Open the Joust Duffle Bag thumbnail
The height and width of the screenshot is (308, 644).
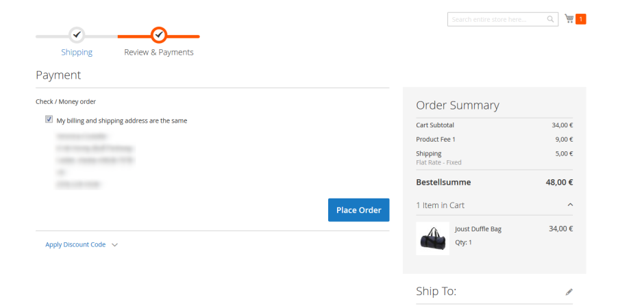[432, 238]
